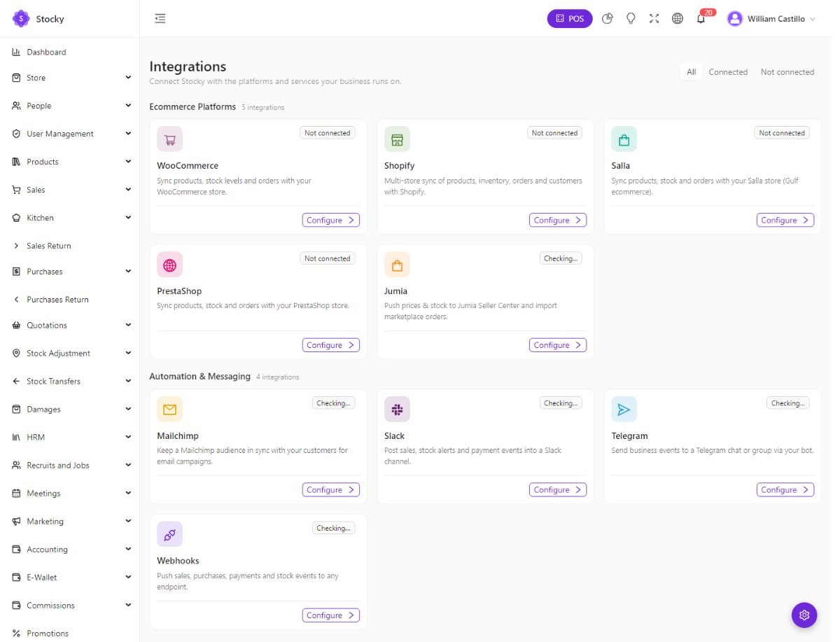Expand the HRM menu chevron
Viewport: 840px width, 642px height.
128,438
